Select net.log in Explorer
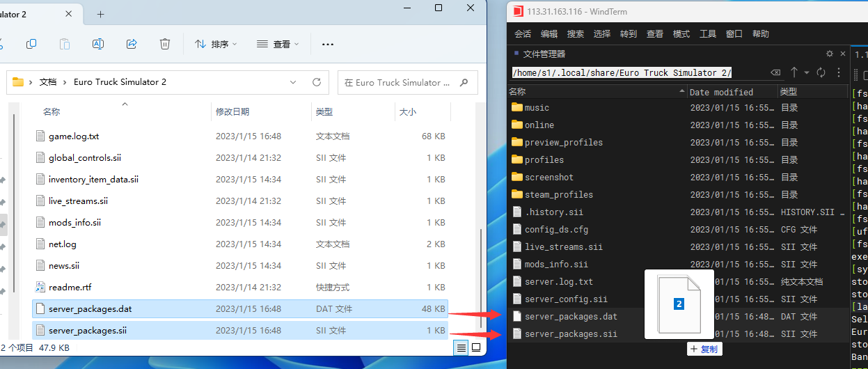This screenshot has width=868, height=369. pyautogui.click(x=241, y=244)
